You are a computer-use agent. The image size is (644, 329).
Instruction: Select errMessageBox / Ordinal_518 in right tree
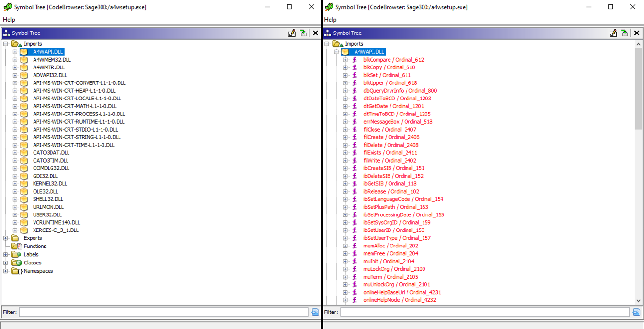click(x=397, y=122)
